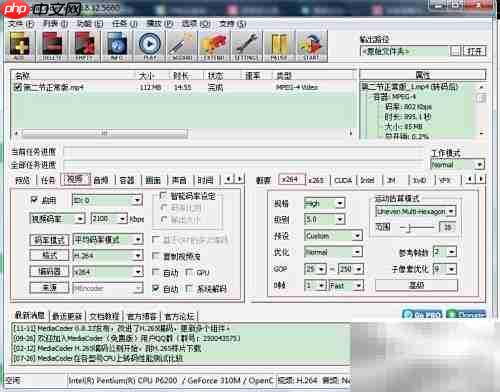Expand the H.264 format dropdown
The height and width of the screenshot is (392, 500).
[138, 256]
